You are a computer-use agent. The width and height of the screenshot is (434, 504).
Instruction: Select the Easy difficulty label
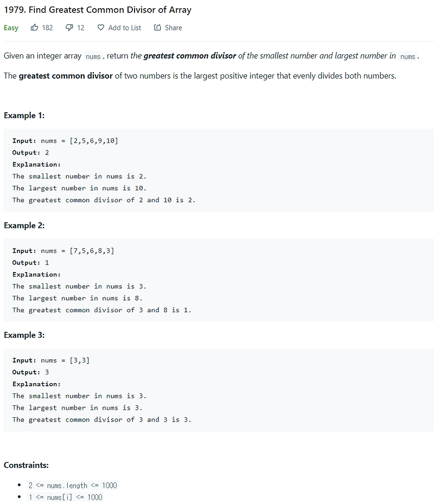[10, 28]
